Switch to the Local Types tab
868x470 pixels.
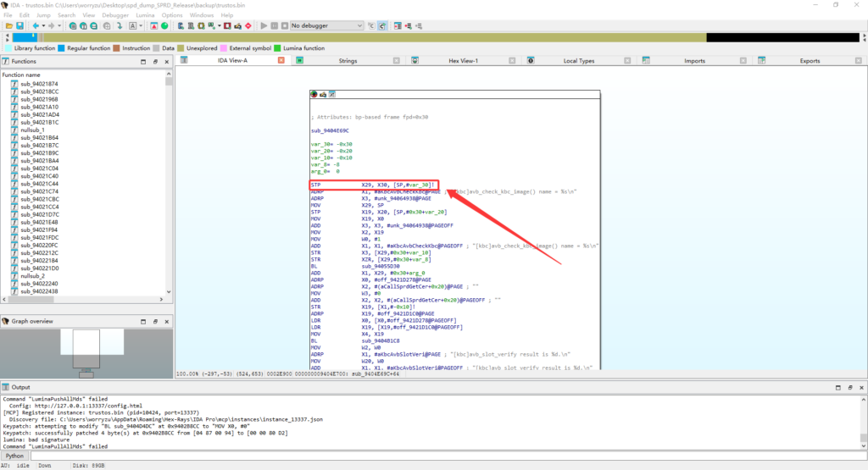(x=578, y=61)
